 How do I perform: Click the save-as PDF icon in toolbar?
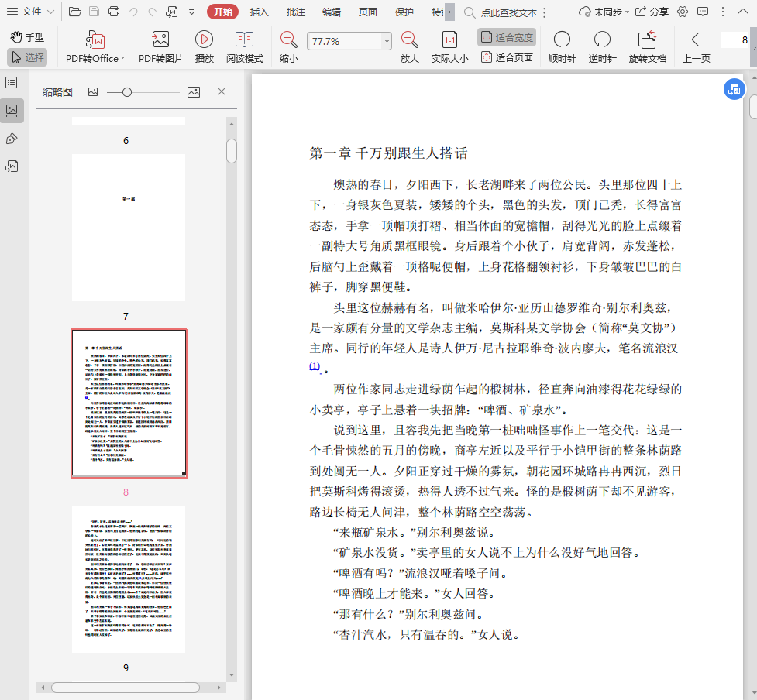pyautogui.click(x=172, y=12)
